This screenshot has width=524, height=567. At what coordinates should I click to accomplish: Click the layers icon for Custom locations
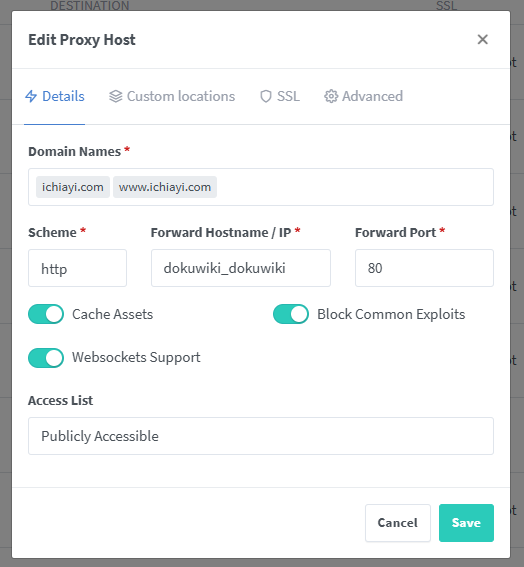[116, 96]
